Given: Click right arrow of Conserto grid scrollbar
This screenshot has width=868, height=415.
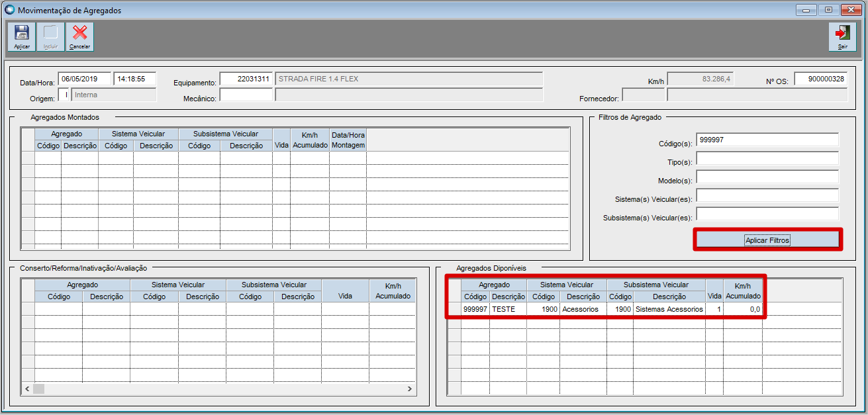Looking at the screenshot, I should (x=410, y=389).
